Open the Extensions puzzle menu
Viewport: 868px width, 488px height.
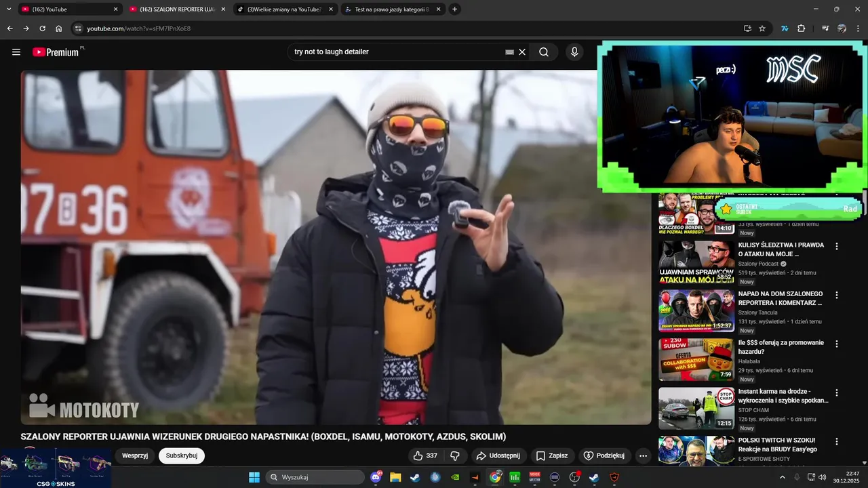[x=801, y=28]
